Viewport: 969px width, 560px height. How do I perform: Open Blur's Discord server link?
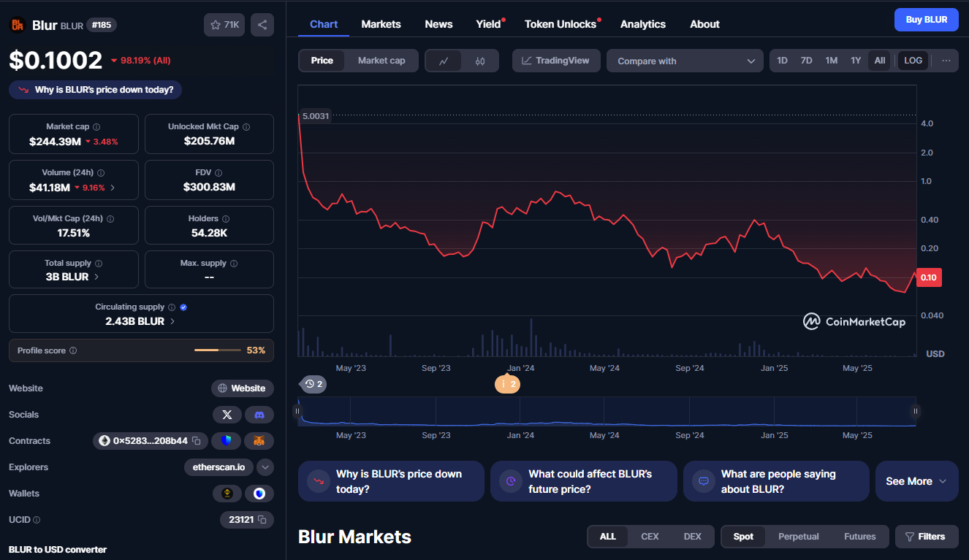259,415
